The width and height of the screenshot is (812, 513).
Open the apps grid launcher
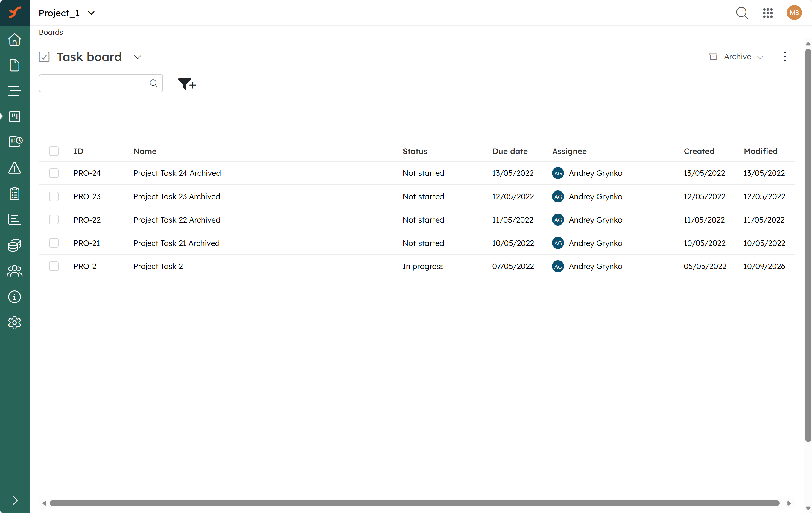click(x=768, y=13)
